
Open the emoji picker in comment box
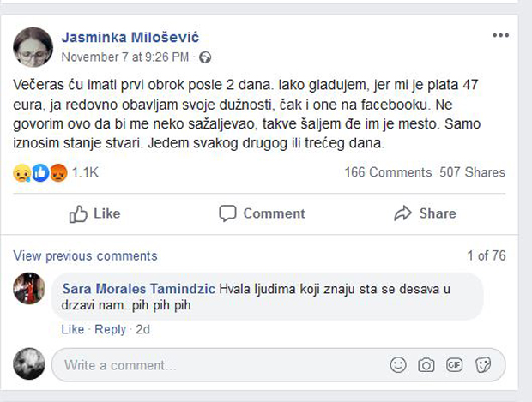(x=397, y=365)
